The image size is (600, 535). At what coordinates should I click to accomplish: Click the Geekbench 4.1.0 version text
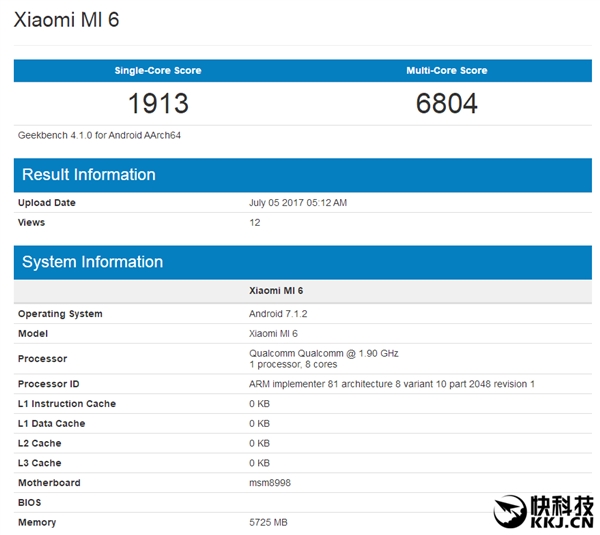(x=99, y=135)
